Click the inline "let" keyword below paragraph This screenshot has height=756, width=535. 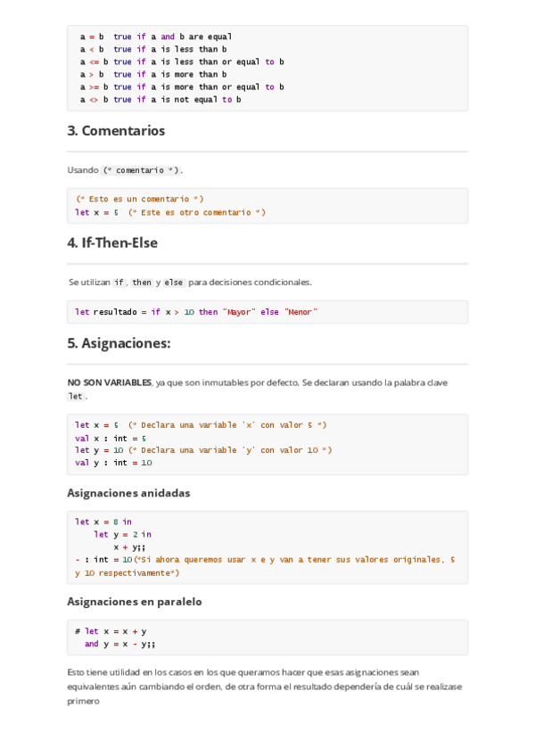click(76, 397)
